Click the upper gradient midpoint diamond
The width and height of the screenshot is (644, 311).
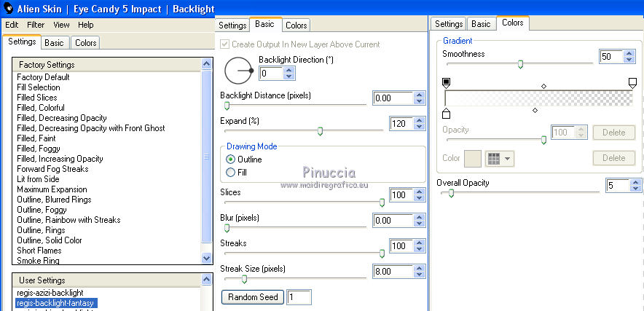tap(543, 86)
